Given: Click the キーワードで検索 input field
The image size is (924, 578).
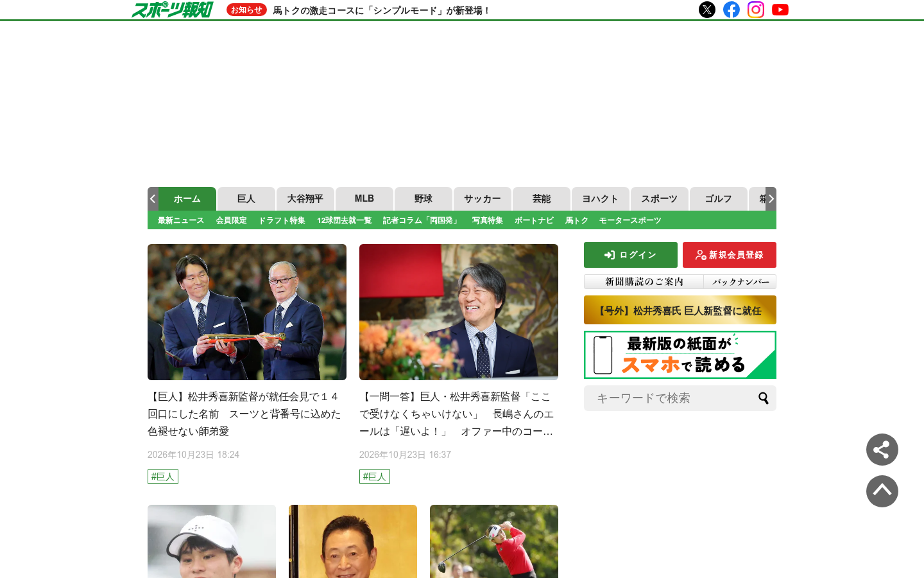Looking at the screenshot, I should click(x=671, y=398).
